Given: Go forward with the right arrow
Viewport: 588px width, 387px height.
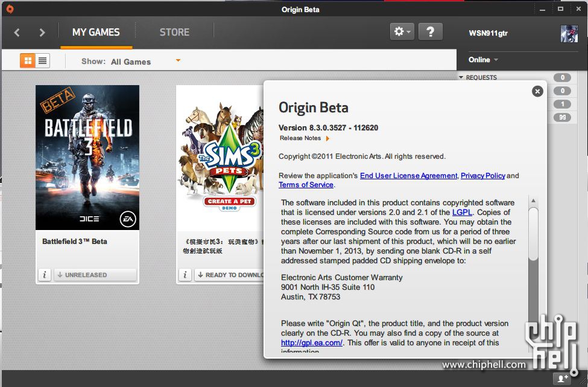Looking at the screenshot, I should point(42,33).
